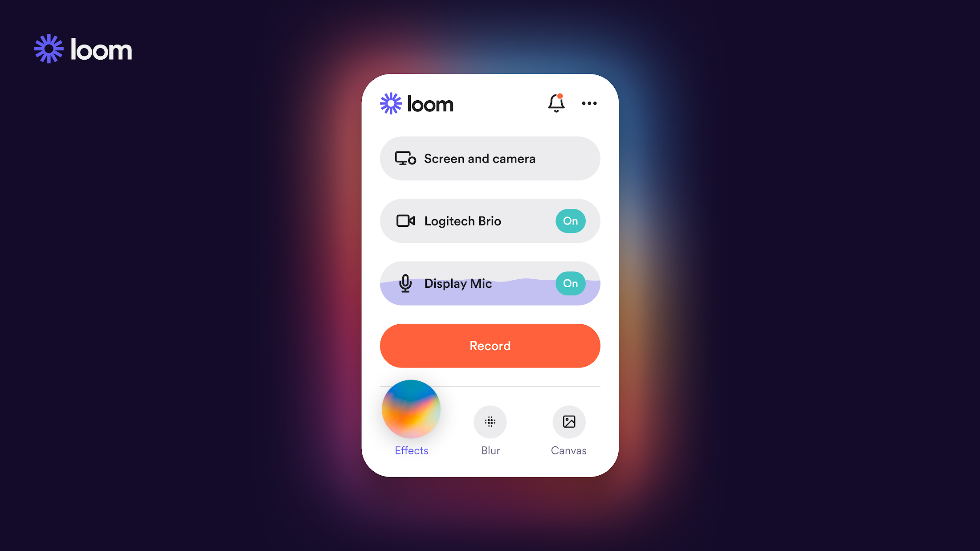Image resolution: width=980 pixels, height=551 pixels.
Task: Expand the Screen and camera dropdown
Action: [x=490, y=158]
